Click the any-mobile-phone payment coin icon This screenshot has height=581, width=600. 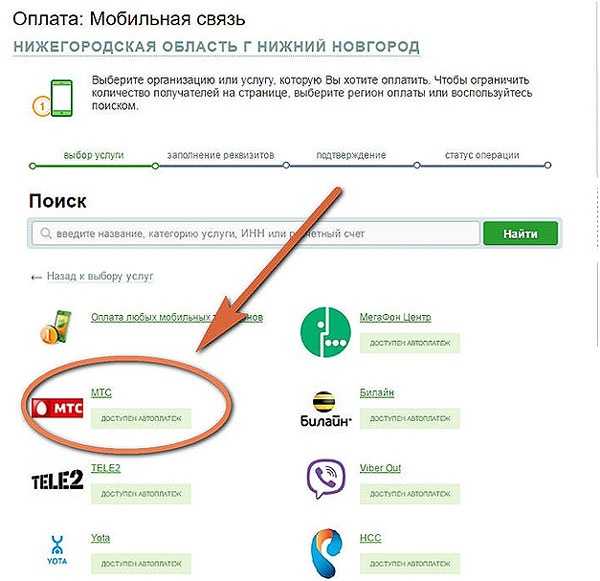pyautogui.click(x=56, y=327)
